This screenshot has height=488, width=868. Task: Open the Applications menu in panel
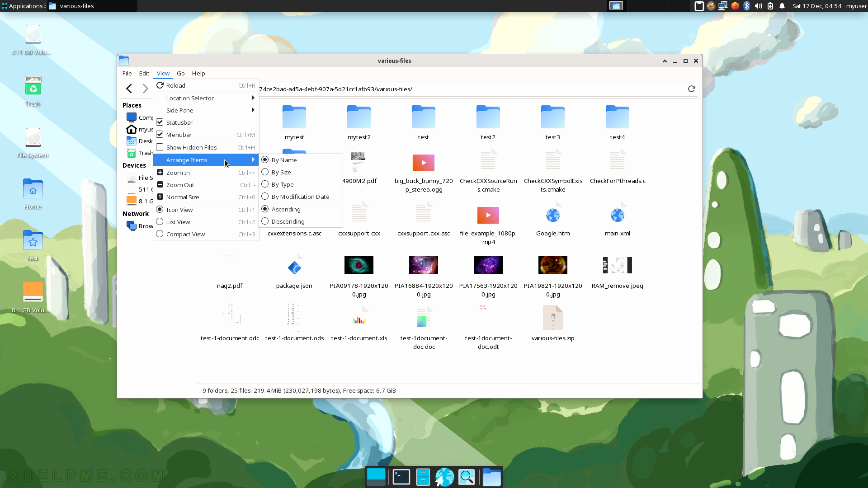tap(22, 6)
